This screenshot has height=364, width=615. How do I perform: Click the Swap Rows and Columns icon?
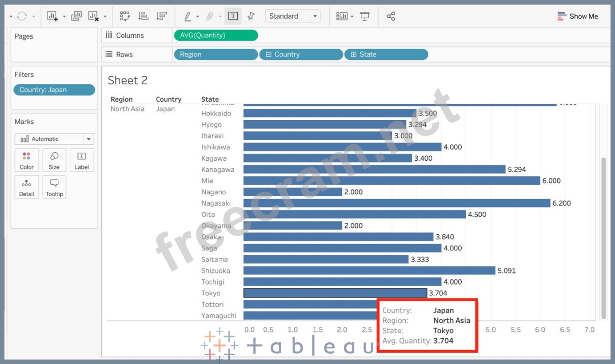[x=125, y=16]
